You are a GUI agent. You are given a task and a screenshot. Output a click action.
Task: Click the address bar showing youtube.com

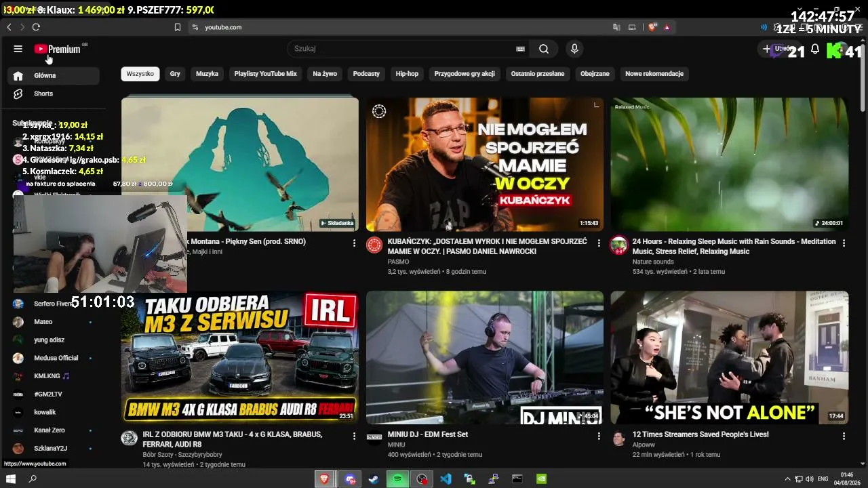coord(400,27)
